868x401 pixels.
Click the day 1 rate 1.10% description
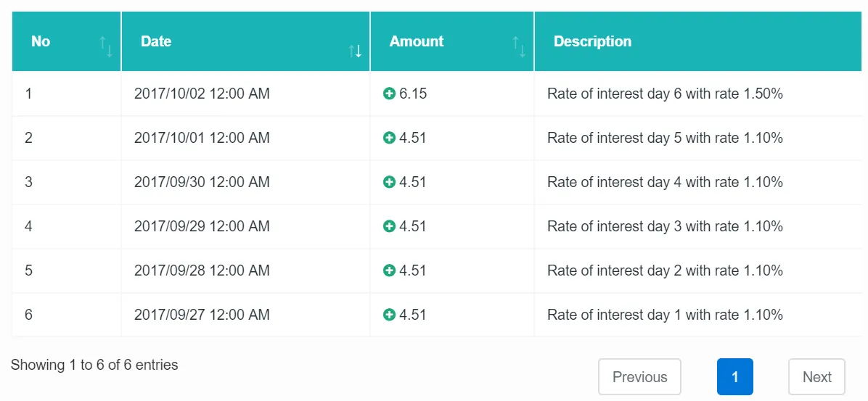665,315
